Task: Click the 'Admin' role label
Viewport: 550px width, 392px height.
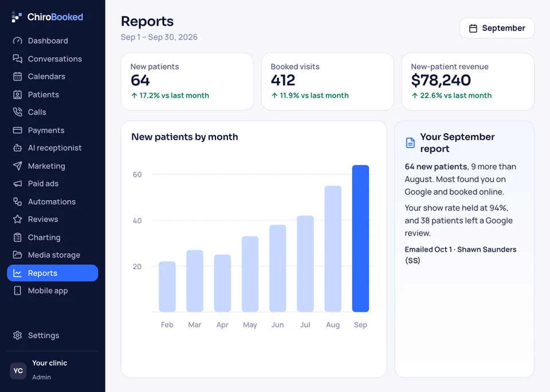Action: click(41, 377)
